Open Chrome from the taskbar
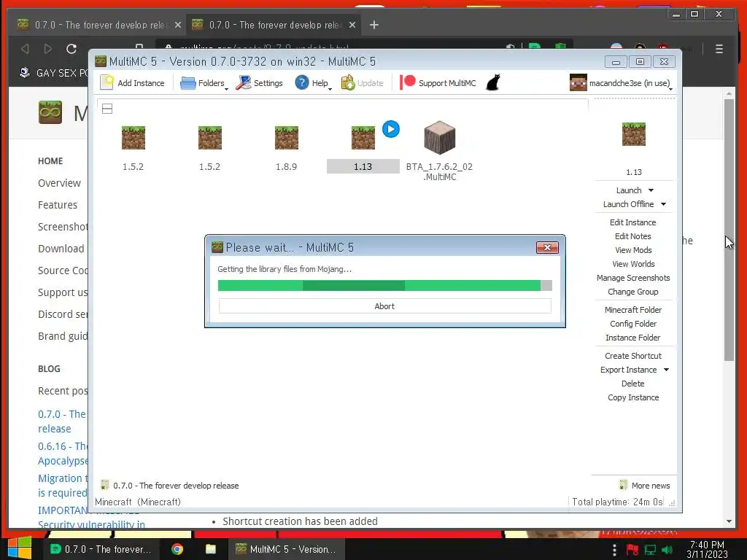 click(x=177, y=549)
